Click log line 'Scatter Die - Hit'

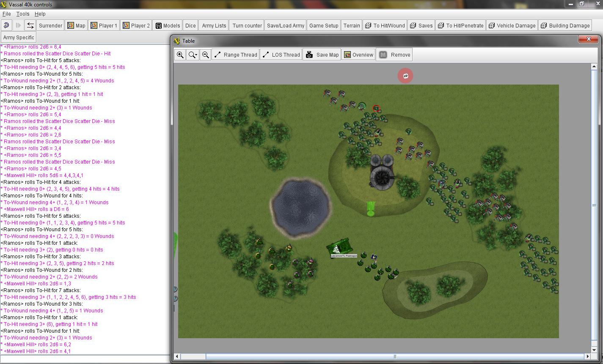coord(55,53)
